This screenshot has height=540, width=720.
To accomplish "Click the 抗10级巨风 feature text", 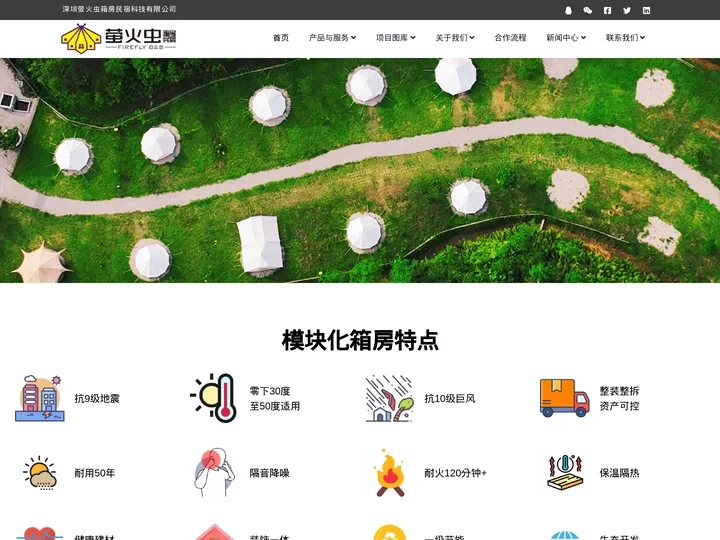I will tap(450, 399).
